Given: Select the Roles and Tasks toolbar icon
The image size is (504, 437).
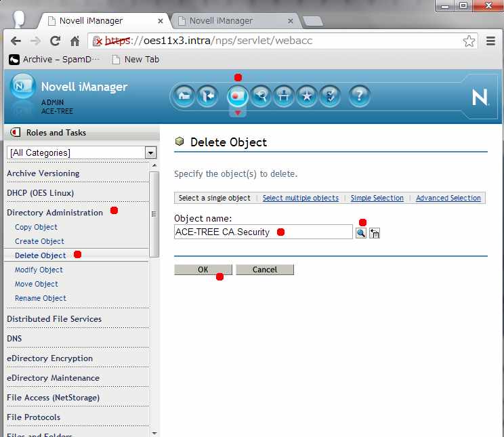Looking at the screenshot, I should pos(238,96).
